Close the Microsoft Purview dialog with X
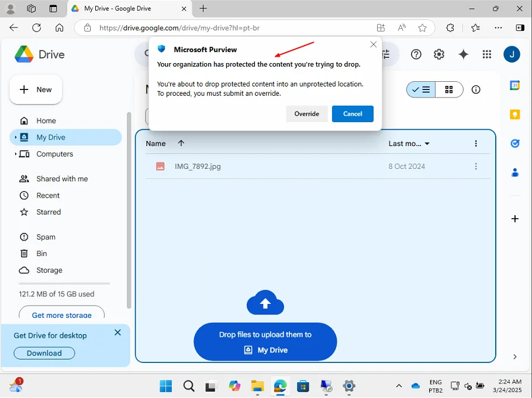Image resolution: width=532 pixels, height=398 pixels. (x=374, y=44)
